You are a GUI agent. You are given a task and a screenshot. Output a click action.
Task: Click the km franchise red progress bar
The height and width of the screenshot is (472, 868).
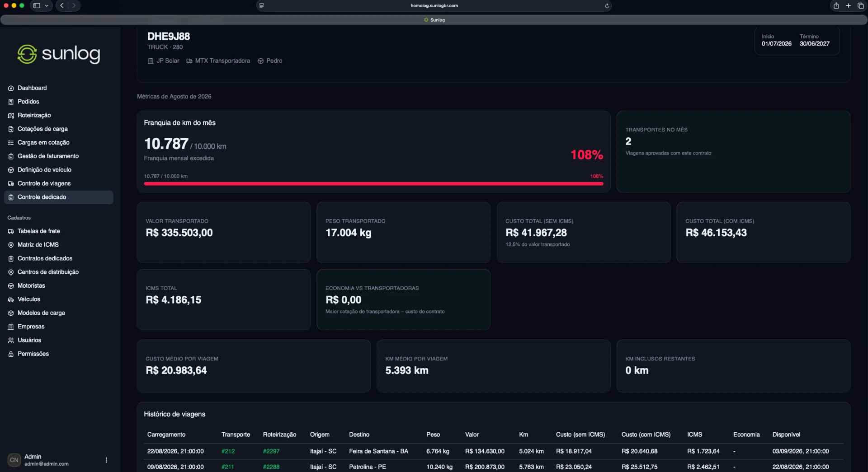(373, 184)
